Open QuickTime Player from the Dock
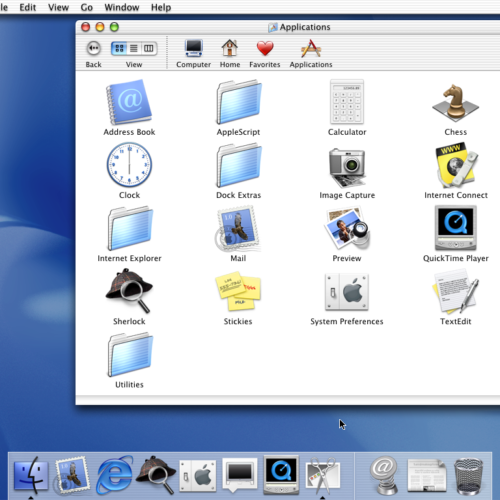 [x=281, y=475]
